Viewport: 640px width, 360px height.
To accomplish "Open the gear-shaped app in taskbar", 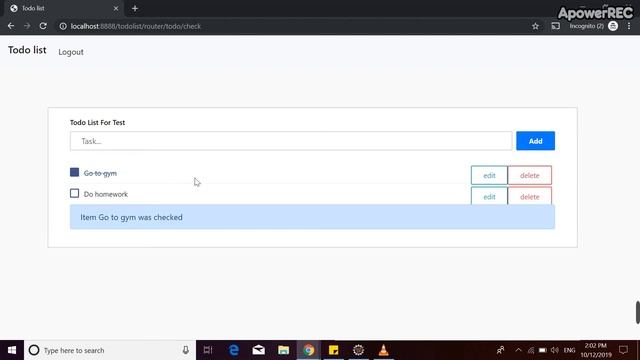I will point(358,350).
